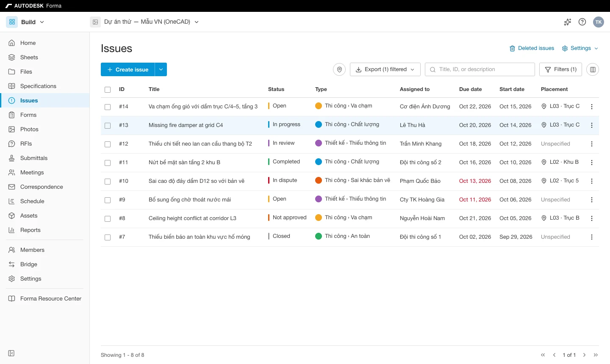The height and width of the screenshot is (364, 610).
Task: Jump to the first page arrow
Action: pyautogui.click(x=543, y=355)
